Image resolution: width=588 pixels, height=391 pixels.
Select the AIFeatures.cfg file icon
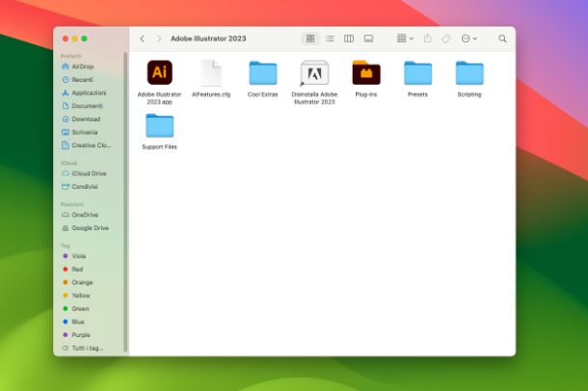click(211, 72)
